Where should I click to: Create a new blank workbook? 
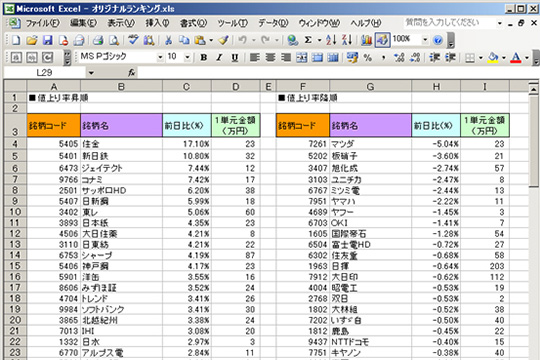[x=16, y=40]
